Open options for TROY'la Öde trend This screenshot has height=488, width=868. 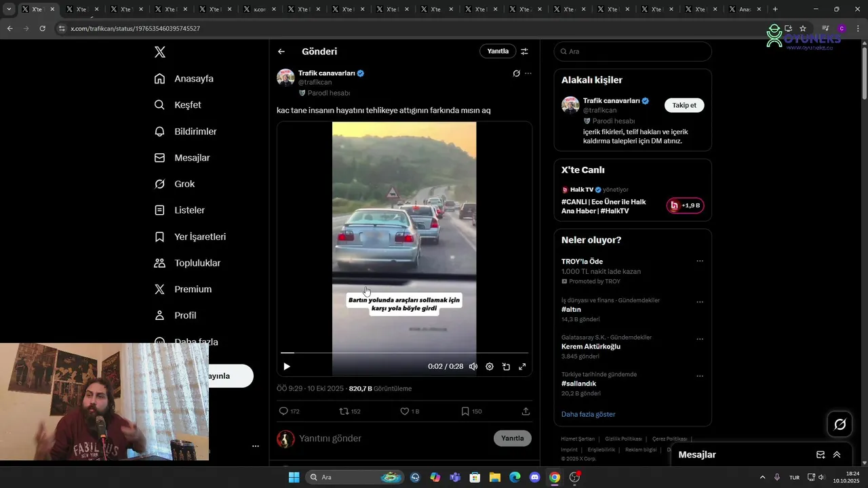coord(700,261)
